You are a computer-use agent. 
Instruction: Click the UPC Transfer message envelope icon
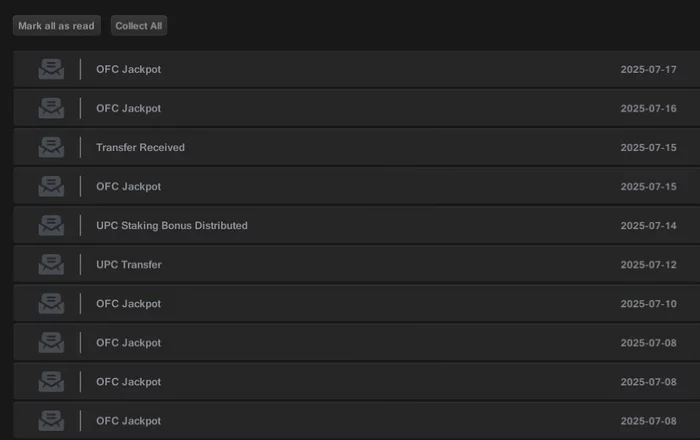[x=51, y=264]
